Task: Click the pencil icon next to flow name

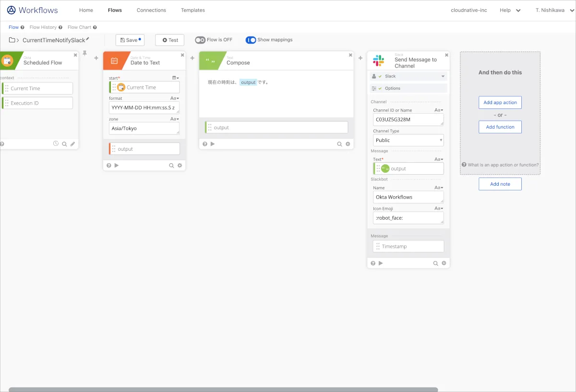Action: (88, 39)
